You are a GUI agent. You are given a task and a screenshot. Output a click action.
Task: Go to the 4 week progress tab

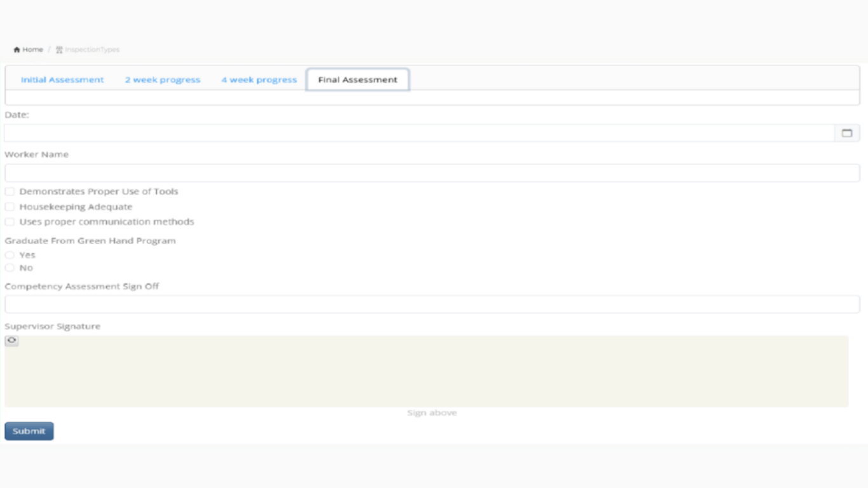259,80
